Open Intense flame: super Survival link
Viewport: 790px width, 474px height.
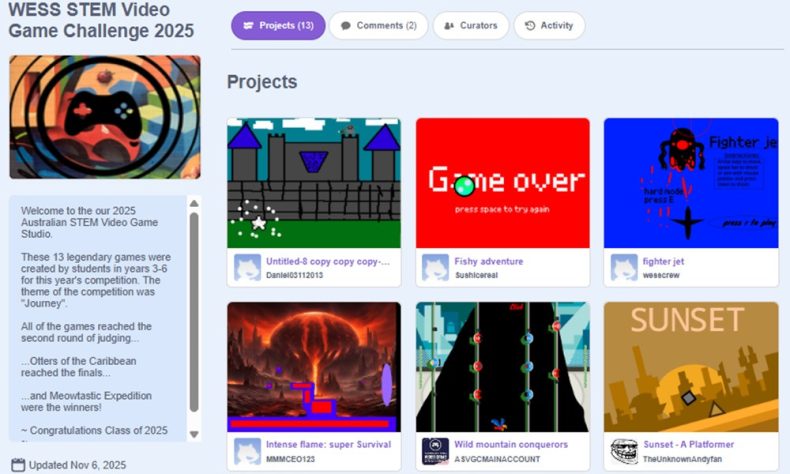tap(328, 445)
